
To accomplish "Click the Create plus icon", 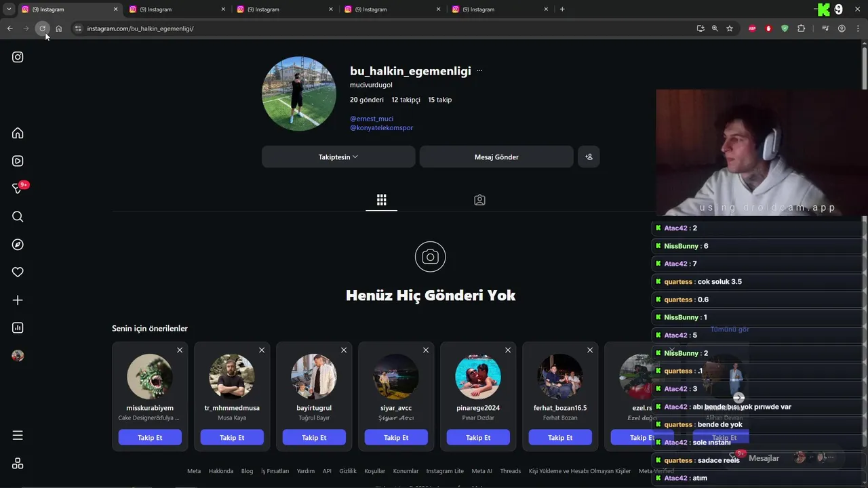I will tap(18, 300).
